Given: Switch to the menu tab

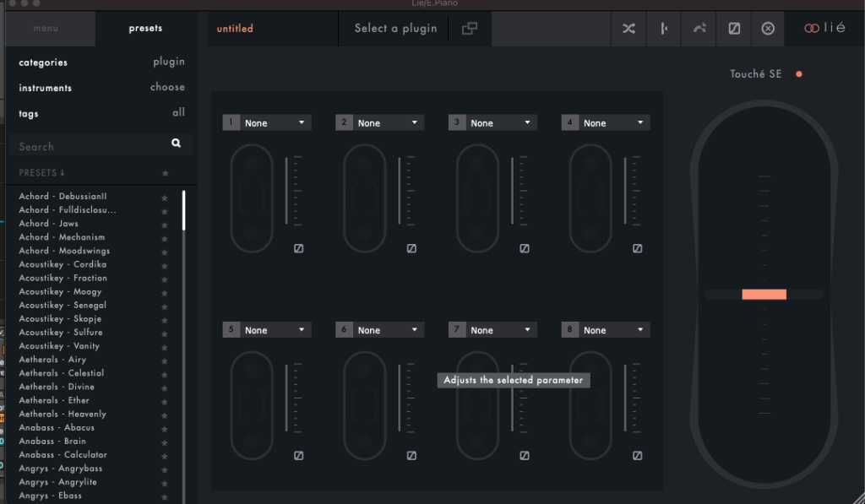Looking at the screenshot, I should (x=46, y=29).
